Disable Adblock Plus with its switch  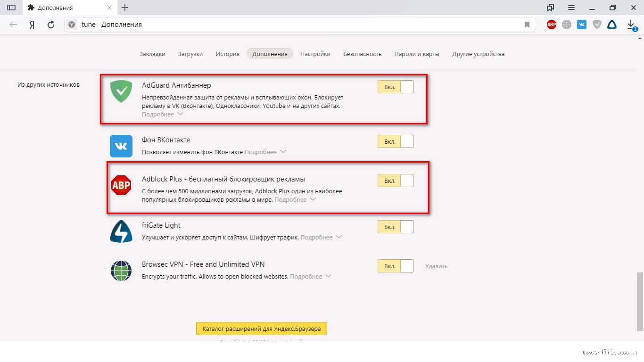tap(396, 181)
